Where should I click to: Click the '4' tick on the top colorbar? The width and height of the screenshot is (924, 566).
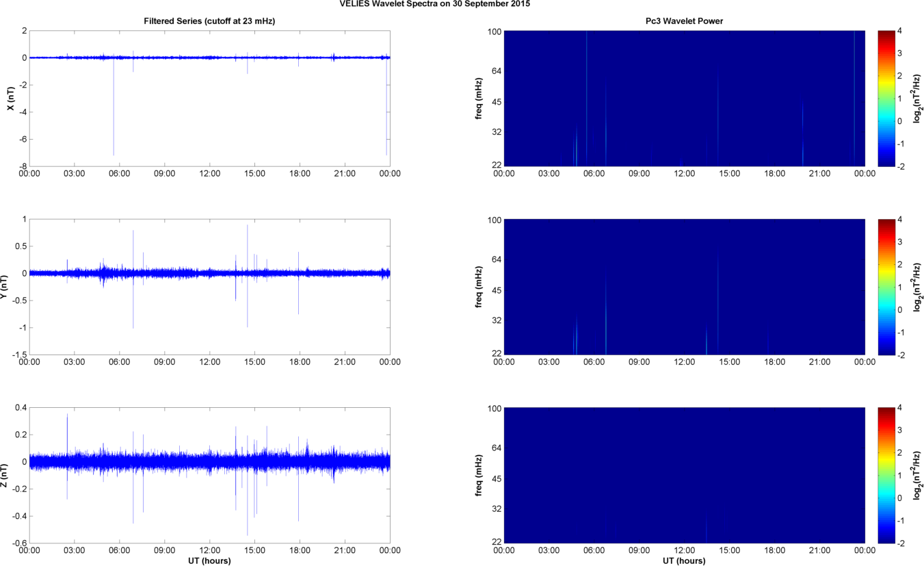point(901,31)
